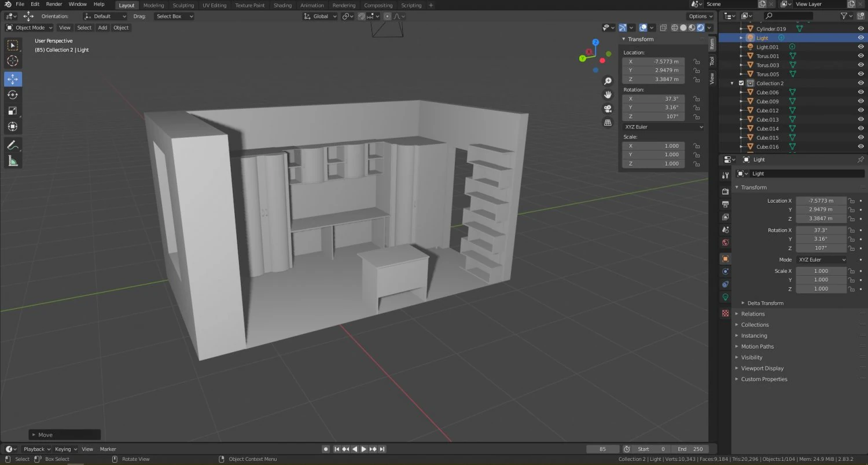868x465 pixels.
Task: Switch to Material Preview shading
Action: (x=692, y=28)
